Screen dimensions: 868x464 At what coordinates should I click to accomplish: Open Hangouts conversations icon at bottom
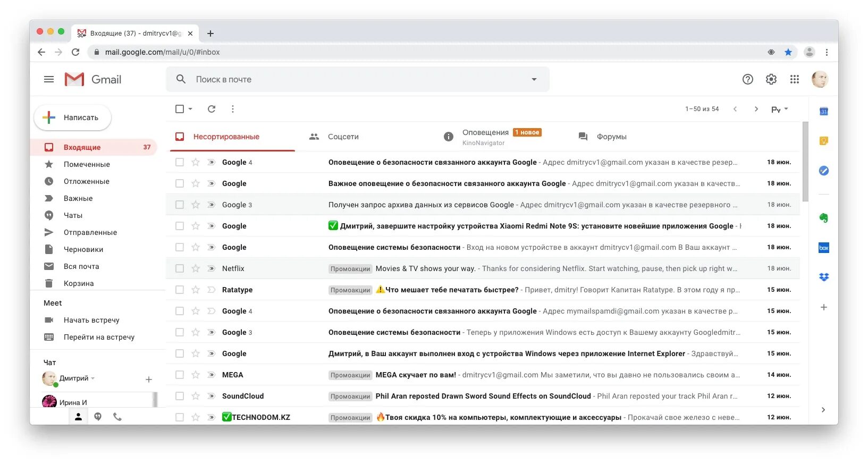[98, 417]
